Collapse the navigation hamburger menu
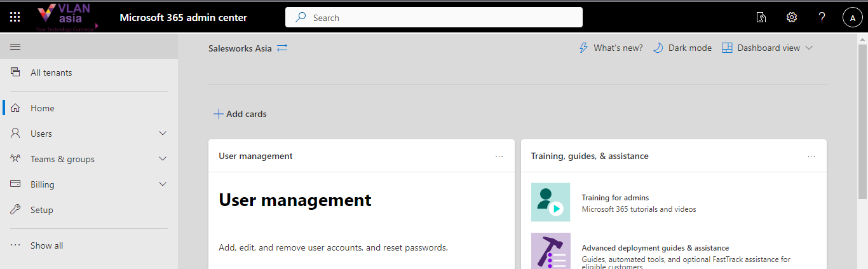The height and width of the screenshot is (269, 868). (x=15, y=46)
